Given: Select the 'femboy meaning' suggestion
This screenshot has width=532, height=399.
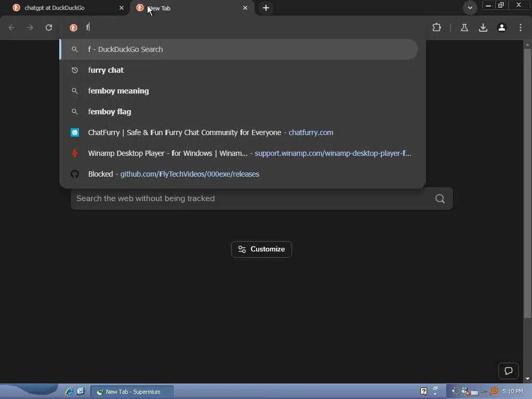Looking at the screenshot, I should 239,91.
